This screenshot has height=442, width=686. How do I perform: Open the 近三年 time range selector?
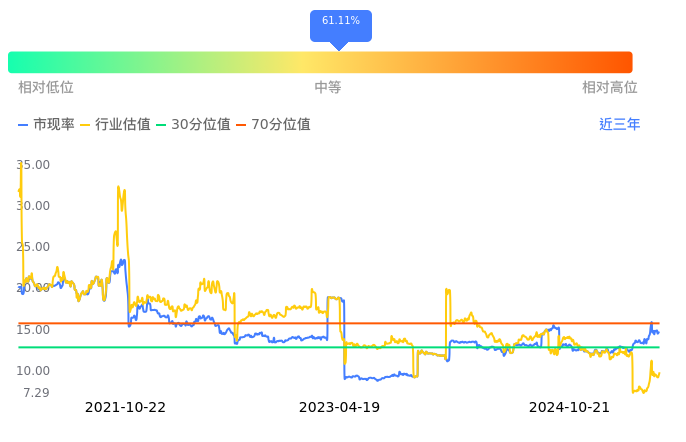[619, 125]
